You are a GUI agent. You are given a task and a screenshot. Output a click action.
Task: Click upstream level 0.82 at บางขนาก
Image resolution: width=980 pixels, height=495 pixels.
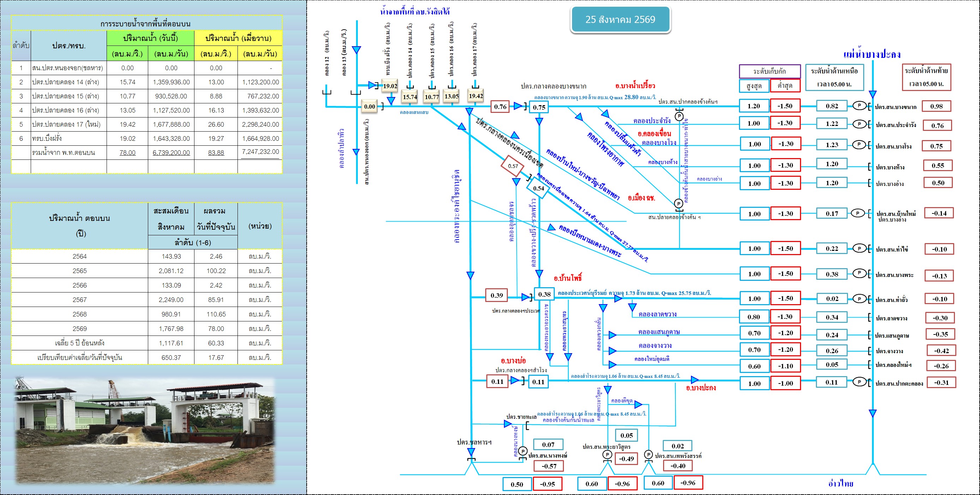coord(832,106)
